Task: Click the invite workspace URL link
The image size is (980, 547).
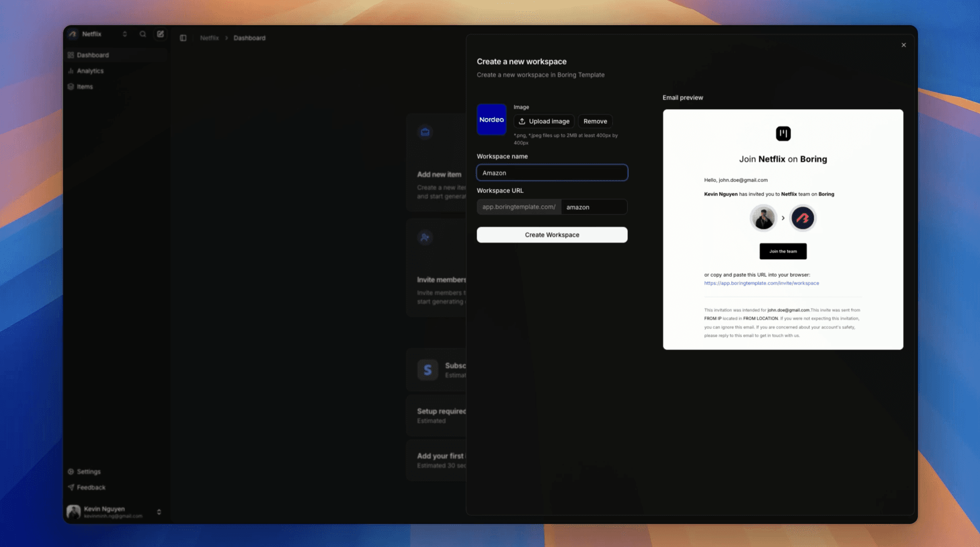Action: pos(761,283)
